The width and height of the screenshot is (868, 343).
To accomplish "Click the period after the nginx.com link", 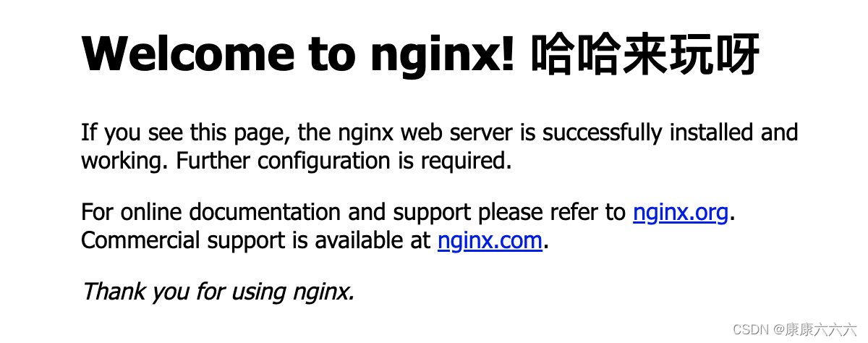I will [x=546, y=245].
